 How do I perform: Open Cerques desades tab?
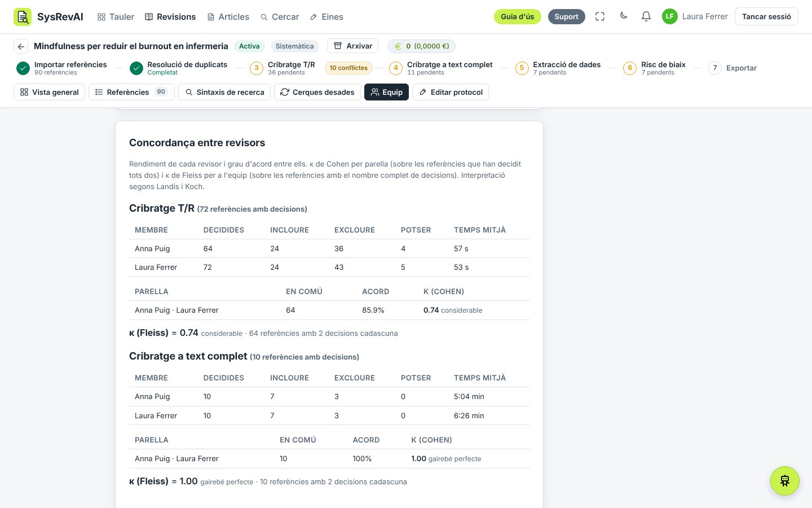[317, 92]
